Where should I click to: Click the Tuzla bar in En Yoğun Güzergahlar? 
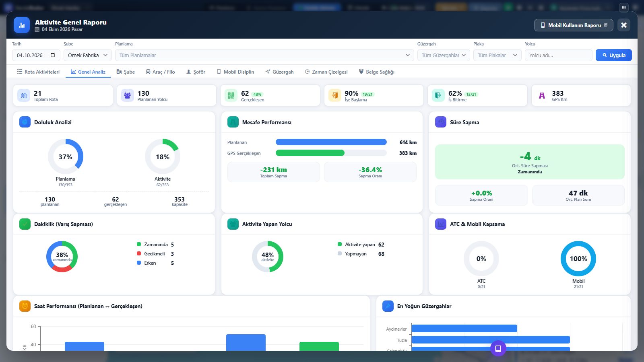tap(491, 340)
